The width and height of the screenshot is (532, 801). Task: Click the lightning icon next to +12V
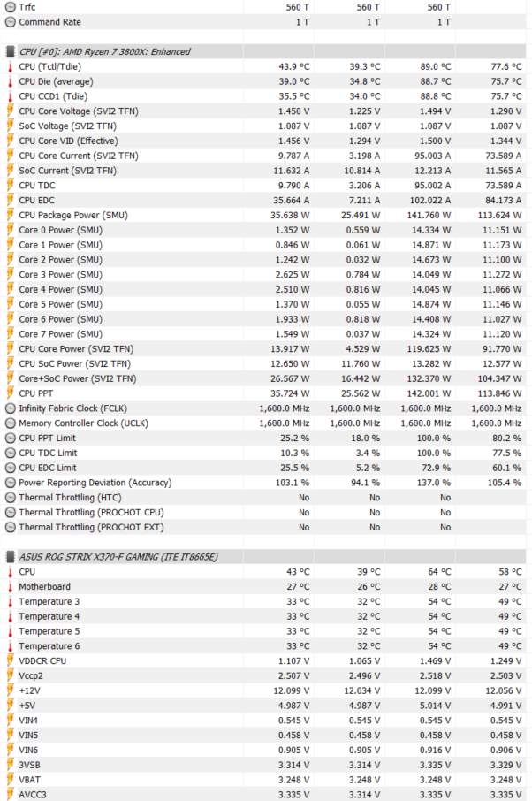(x=10, y=690)
